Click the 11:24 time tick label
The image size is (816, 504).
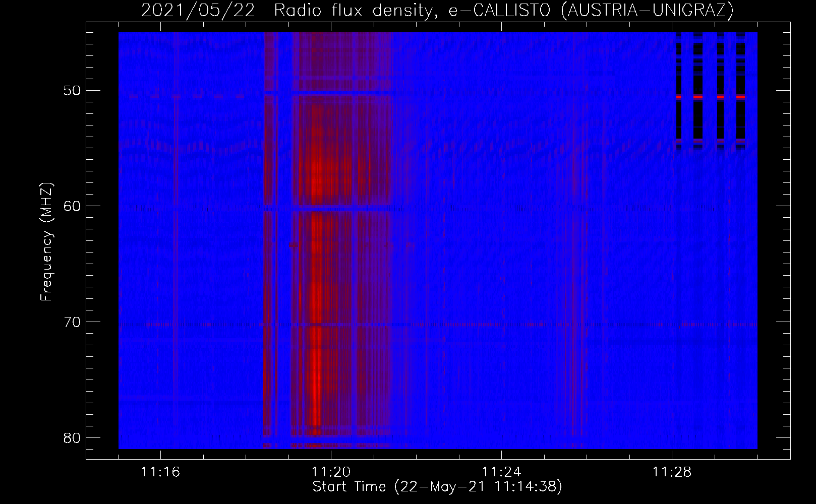click(x=501, y=472)
